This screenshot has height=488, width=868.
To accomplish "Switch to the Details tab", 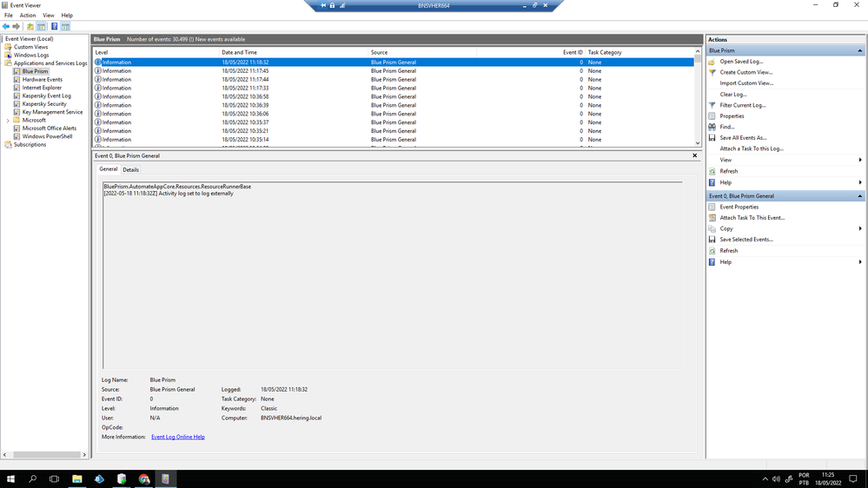I will 130,170.
